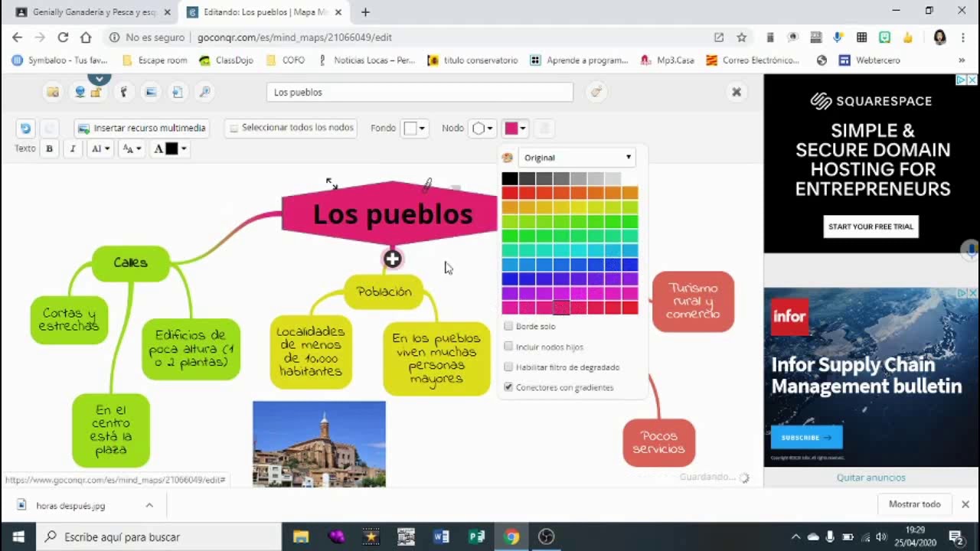Click the brush icon next to title field
This screenshot has width=980, height=551.
click(596, 92)
